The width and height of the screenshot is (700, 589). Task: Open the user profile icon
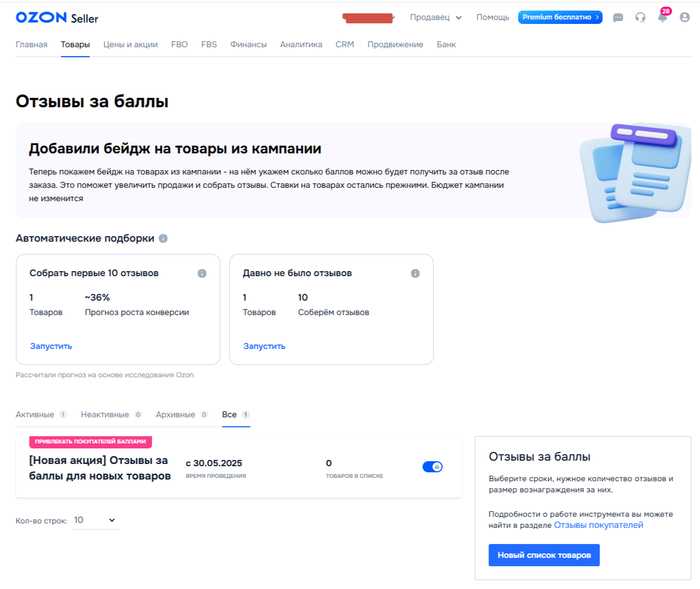684,17
